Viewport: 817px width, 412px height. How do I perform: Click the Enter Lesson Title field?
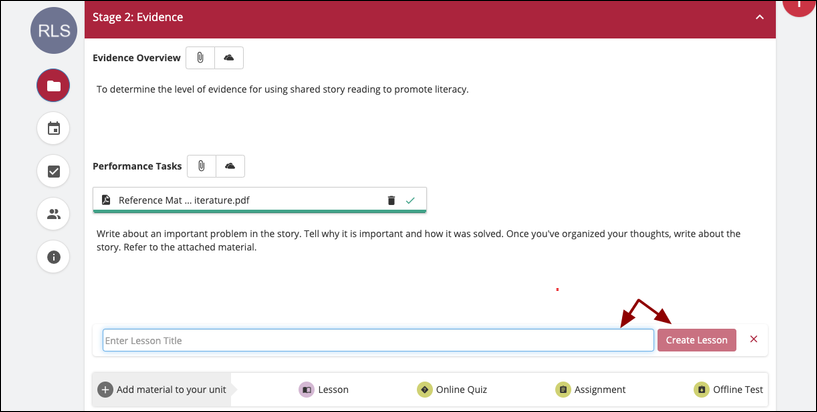(x=378, y=340)
